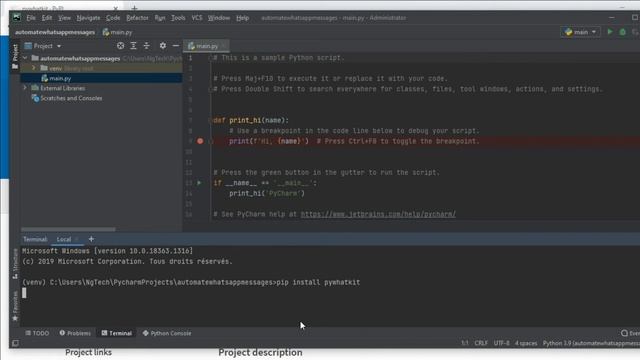
Task: Open the Tools menu
Action: (178, 18)
